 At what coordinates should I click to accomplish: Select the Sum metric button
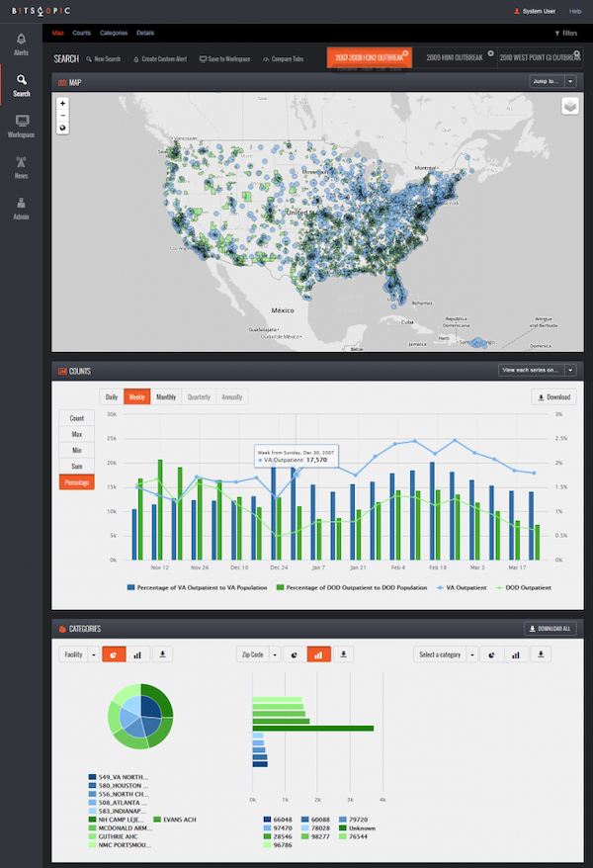(77, 466)
